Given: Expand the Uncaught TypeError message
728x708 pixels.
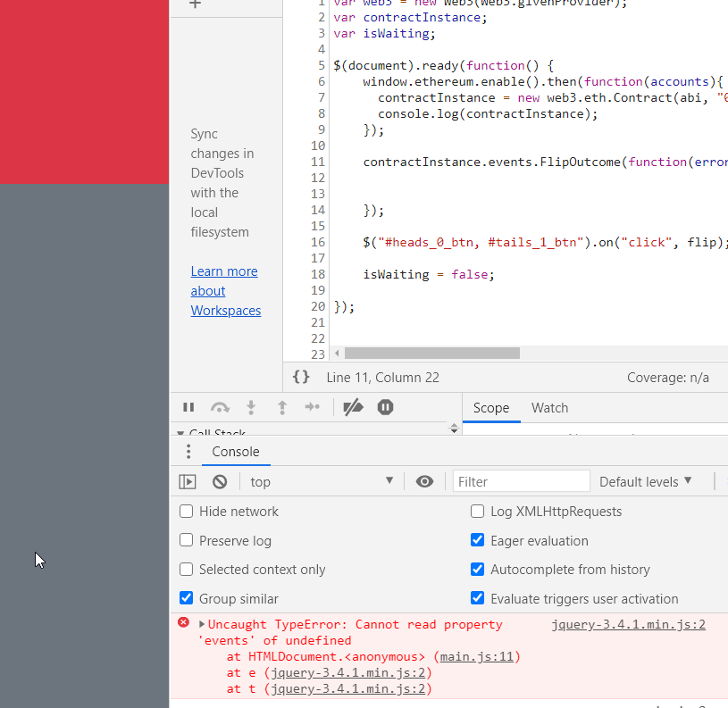Looking at the screenshot, I should coord(202,624).
